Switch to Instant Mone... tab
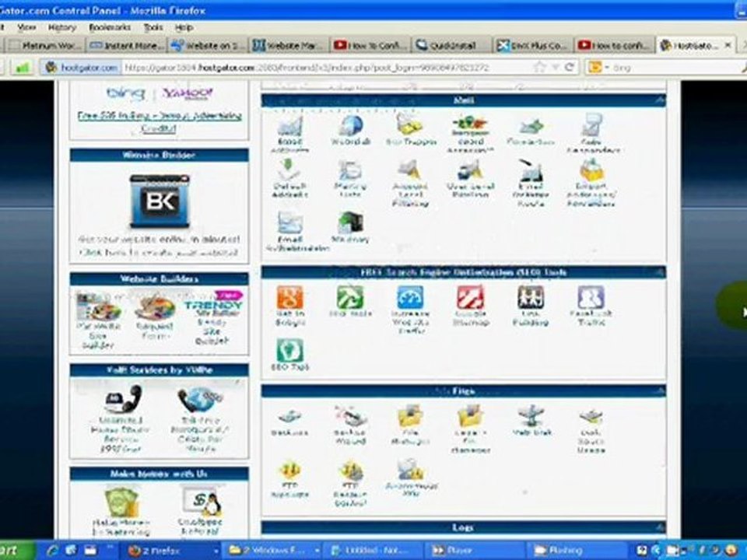 126,45
